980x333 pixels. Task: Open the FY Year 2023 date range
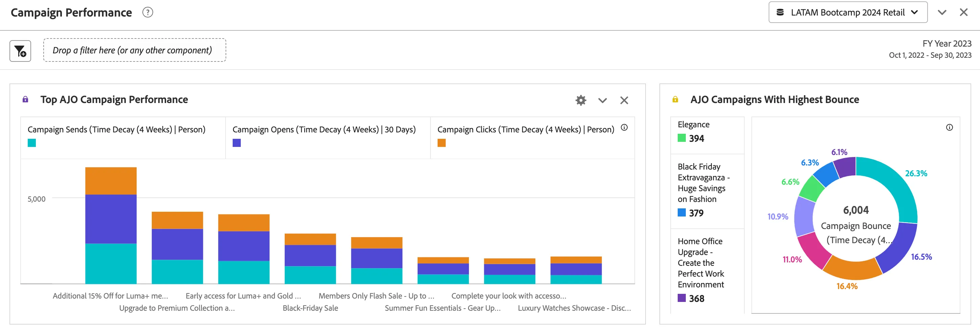(x=930, y=49)
